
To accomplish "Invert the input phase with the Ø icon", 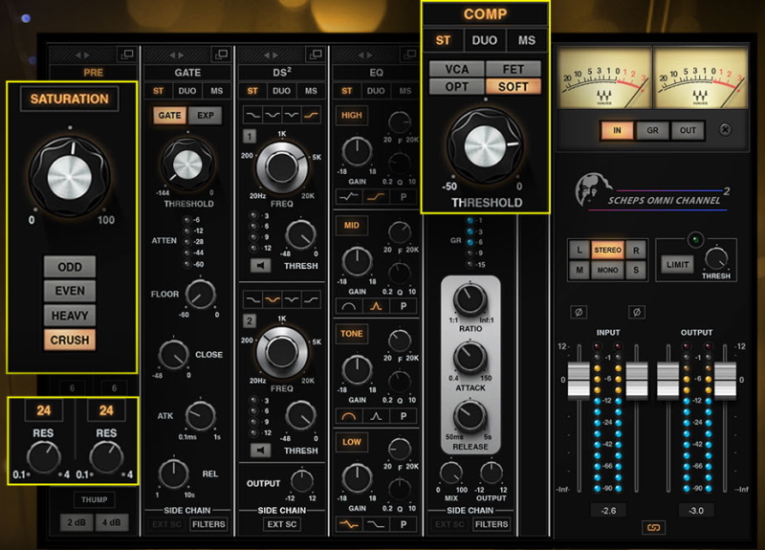I will tap(579, 312).
